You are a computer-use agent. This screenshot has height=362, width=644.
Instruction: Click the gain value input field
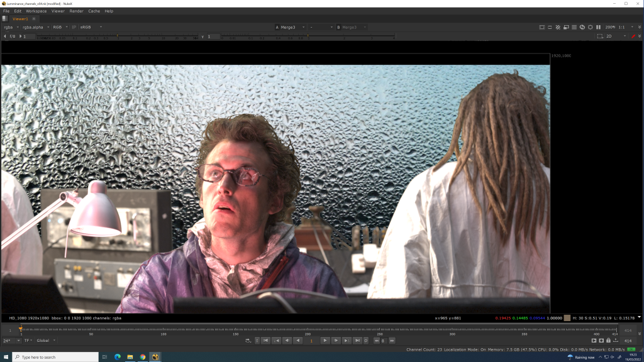[29, 36]
